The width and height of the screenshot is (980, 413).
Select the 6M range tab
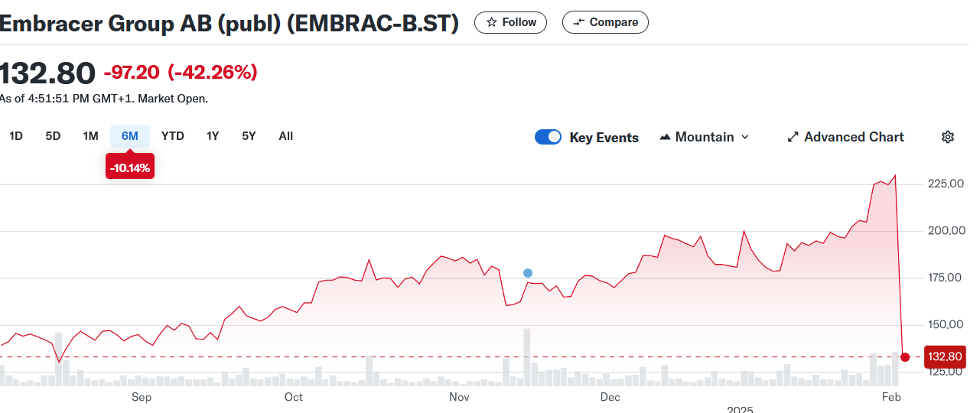[x=130, y=136]
